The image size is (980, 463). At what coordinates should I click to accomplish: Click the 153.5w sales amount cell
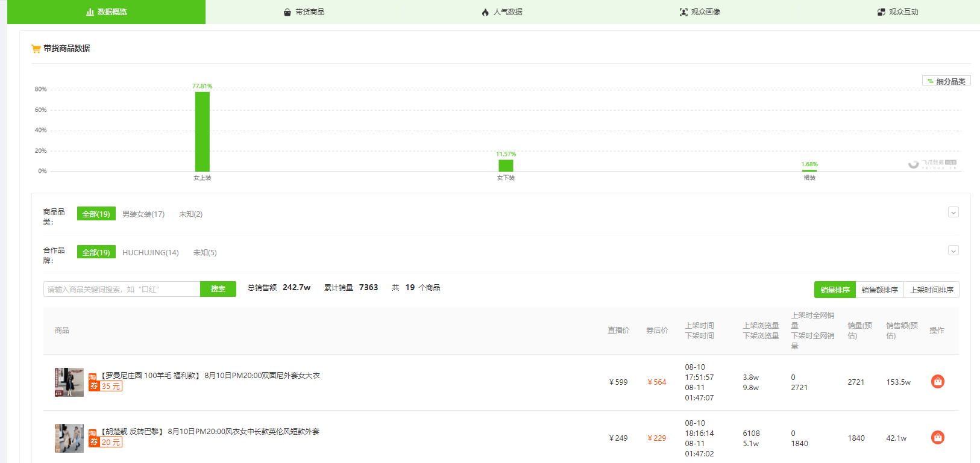pos(898,382)
